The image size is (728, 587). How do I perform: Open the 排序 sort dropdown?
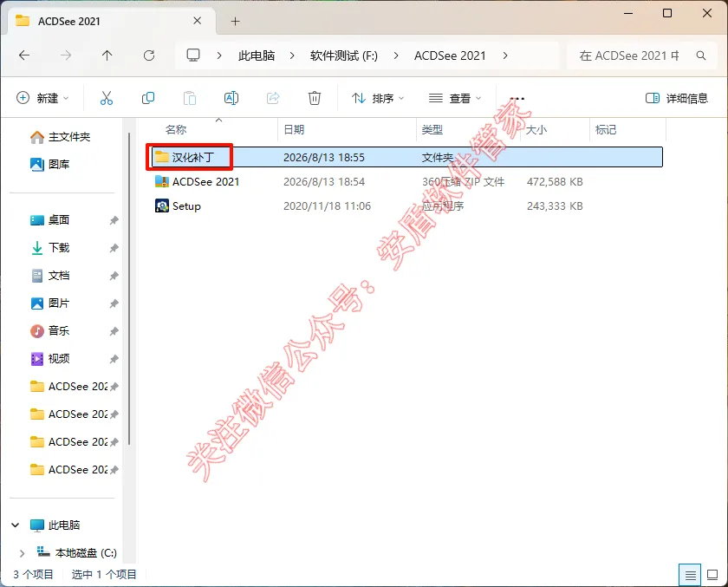(378, 98)
